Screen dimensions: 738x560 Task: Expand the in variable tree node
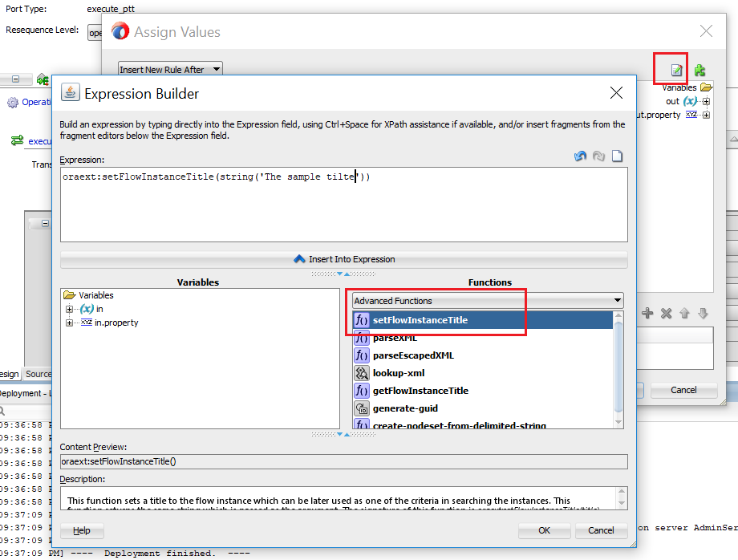[69, 309]
